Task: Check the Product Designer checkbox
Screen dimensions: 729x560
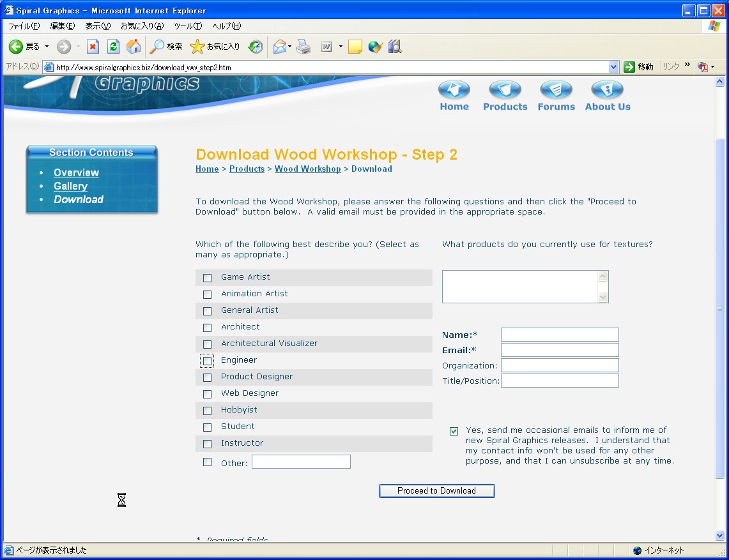Action: point(208,377)
